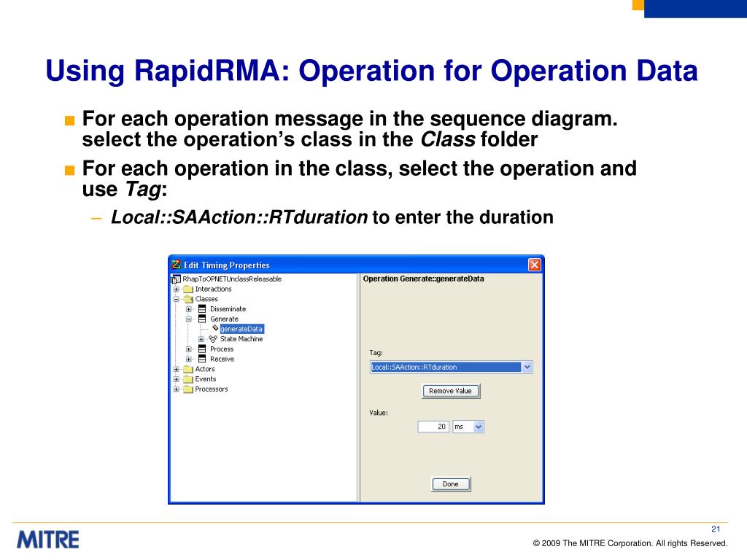Collapse the Classes folder node

click(x=177, y=299)
